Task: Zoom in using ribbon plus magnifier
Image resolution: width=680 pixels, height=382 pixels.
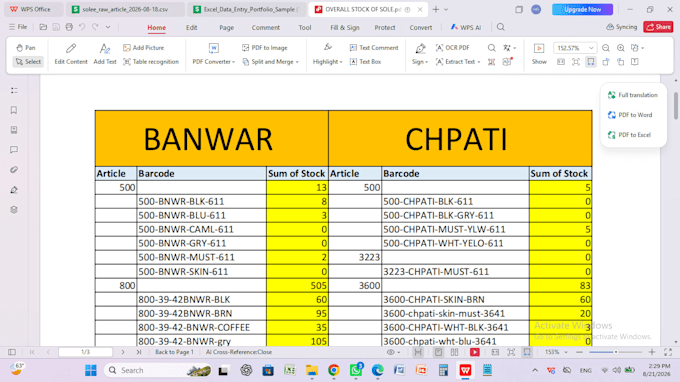Action: click(621, 48)
